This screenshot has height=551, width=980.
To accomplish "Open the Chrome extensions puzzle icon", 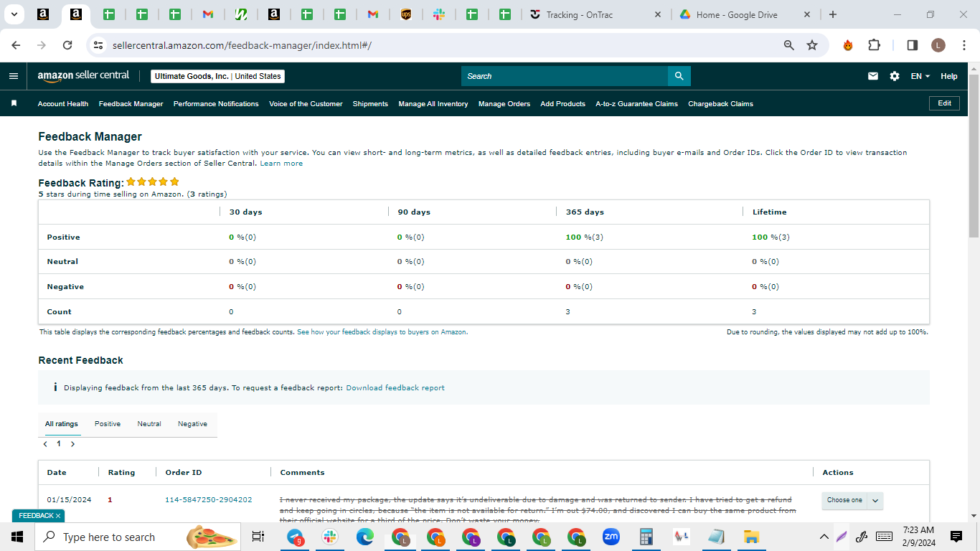I will click(874, 45).
